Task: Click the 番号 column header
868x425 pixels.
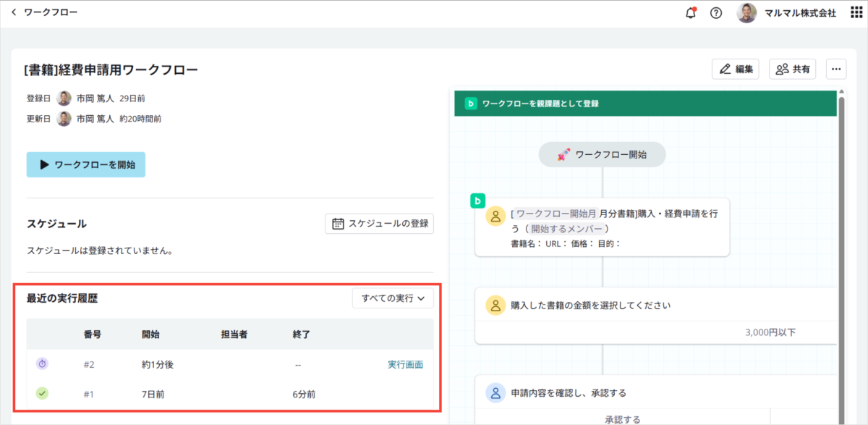Action: click(92, 334)
